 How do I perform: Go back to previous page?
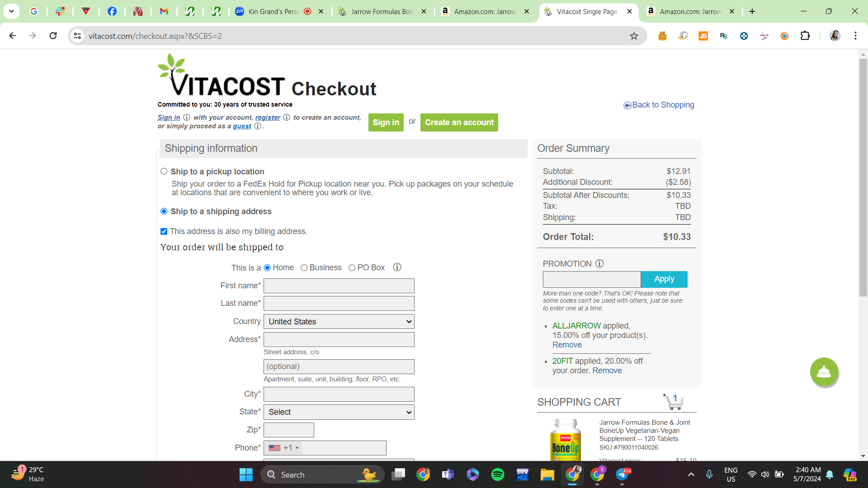click(x=12, y=36)
